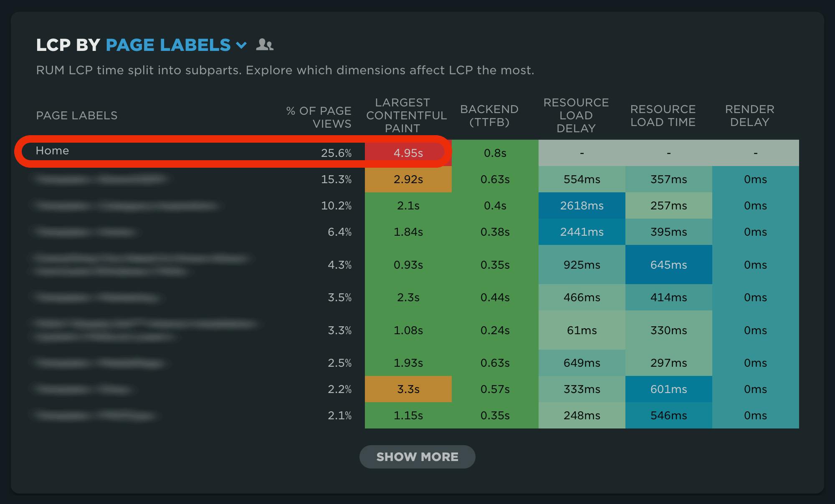The image size is (835, 504).
Task: Click the 25.6% page views value
Action: click(x=336, y=153)
